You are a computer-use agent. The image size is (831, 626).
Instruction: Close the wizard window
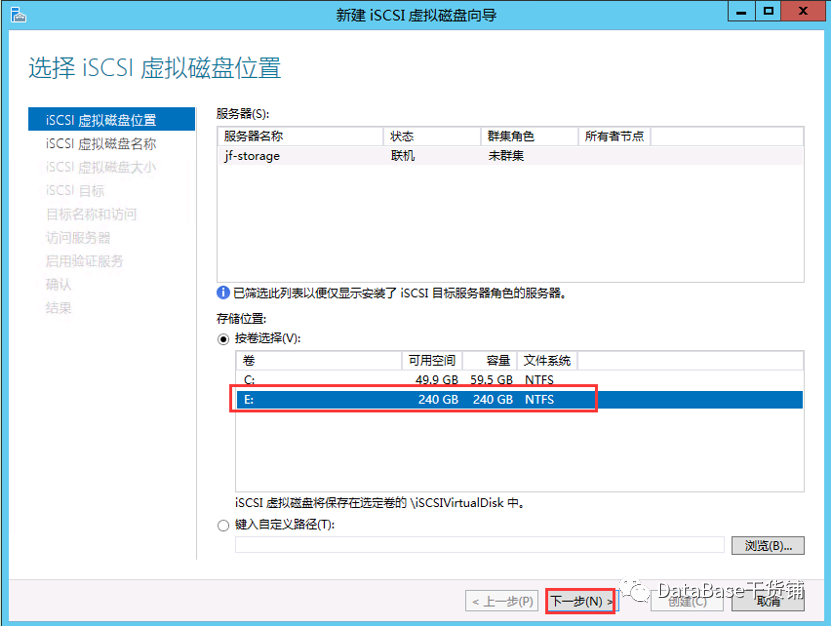click(x=803, y=11)
